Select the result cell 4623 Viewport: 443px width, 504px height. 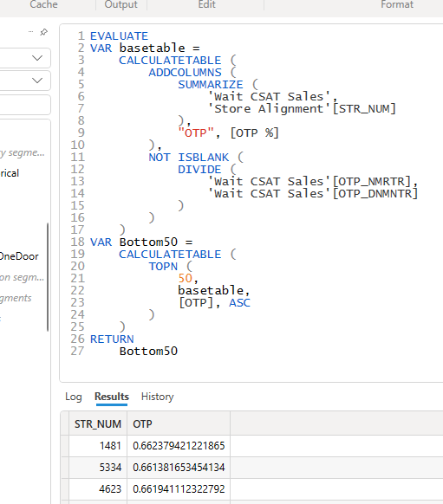click(x=98, y=489)
